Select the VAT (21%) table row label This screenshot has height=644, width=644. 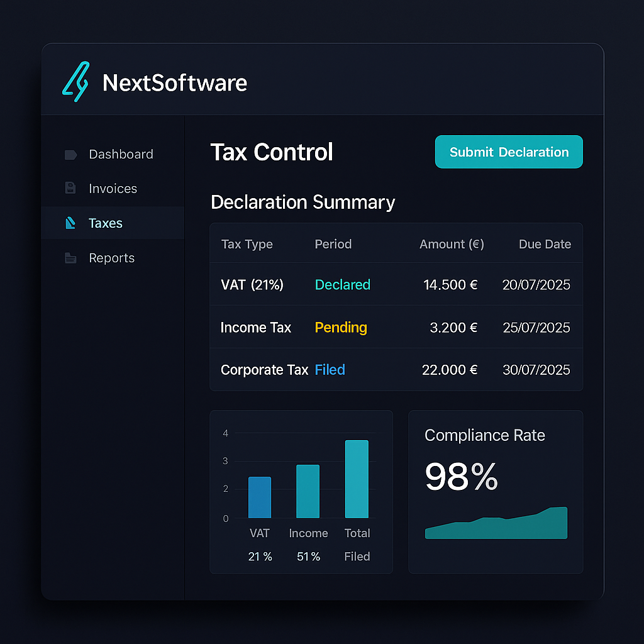tap(252, 285)
